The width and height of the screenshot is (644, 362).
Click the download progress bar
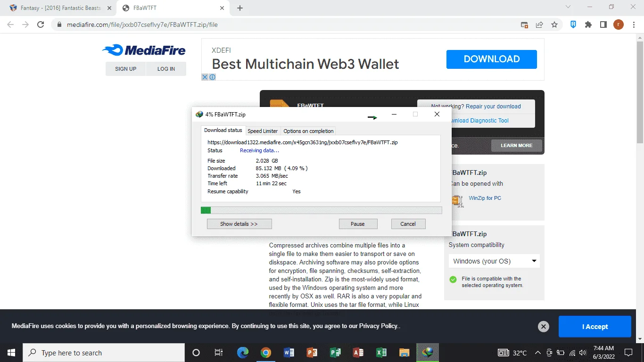point(322,210)
